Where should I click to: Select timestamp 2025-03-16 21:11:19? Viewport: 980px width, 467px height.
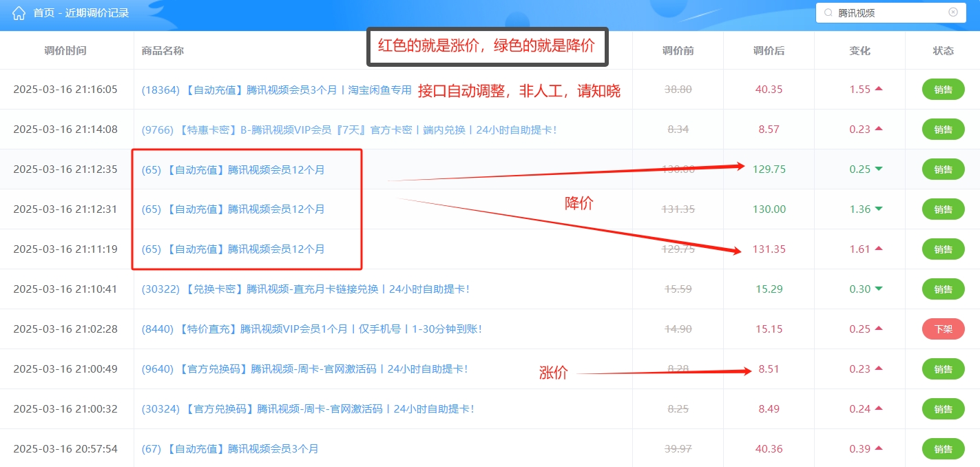coord(65,249)
